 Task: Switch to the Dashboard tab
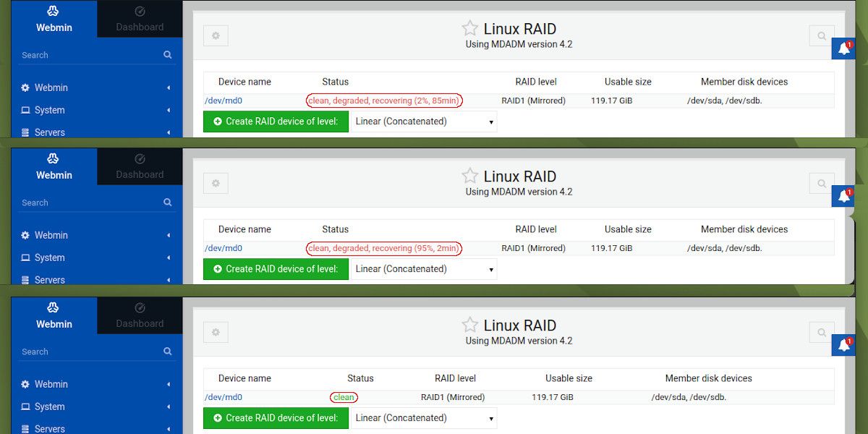(x=140, y=27)
